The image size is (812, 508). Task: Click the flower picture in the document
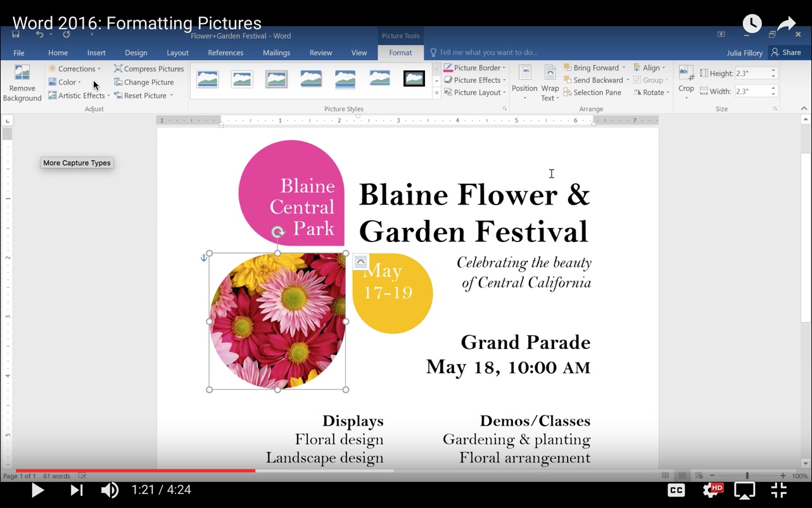[x=277, y=321]
